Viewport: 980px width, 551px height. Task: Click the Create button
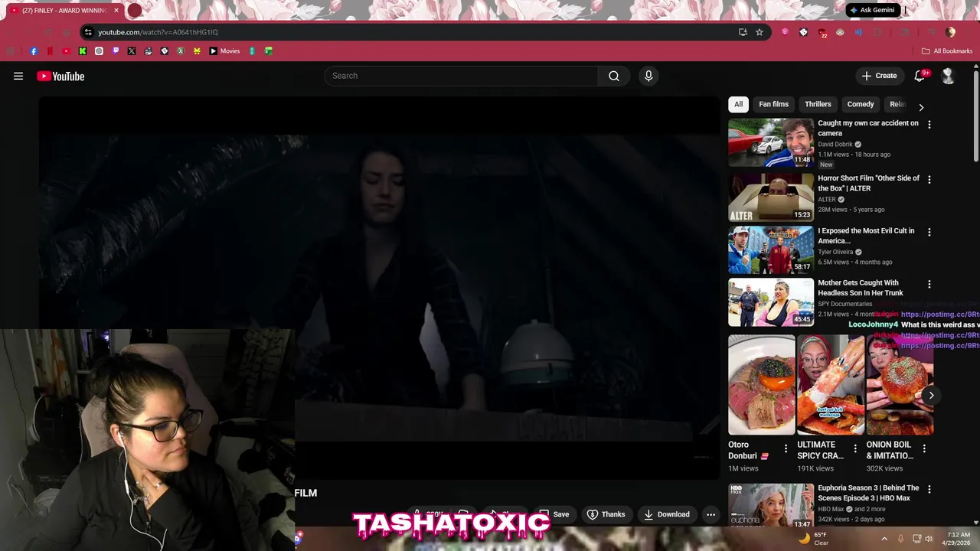click(x=879, y=76)
